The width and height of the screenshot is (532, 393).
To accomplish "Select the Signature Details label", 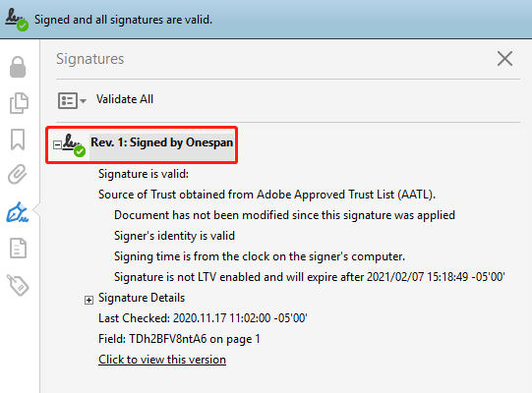I will tap(142, 298).
